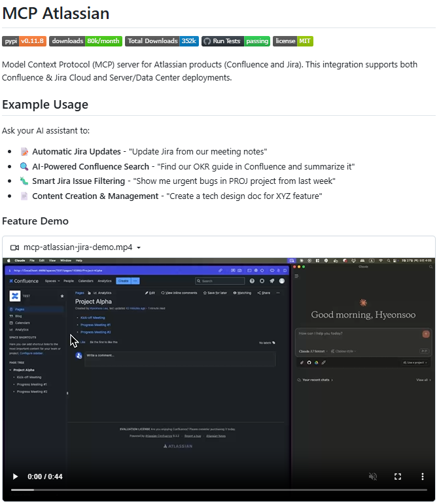
Task: Click Edit on the Project Alpha page
Action: pos(150,293)
